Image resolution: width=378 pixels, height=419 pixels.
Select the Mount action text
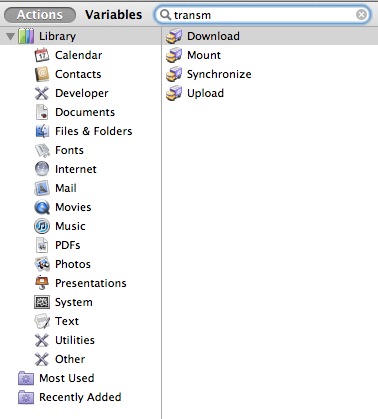204,55
